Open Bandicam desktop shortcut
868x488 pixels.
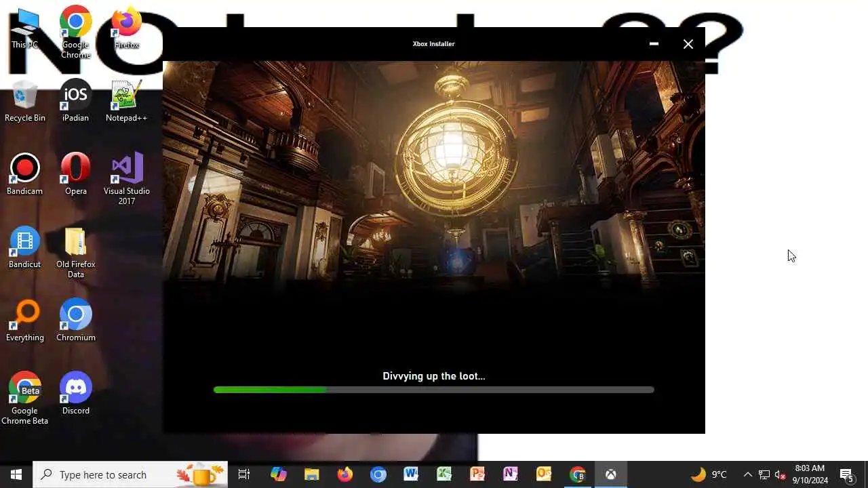[25, 175]
